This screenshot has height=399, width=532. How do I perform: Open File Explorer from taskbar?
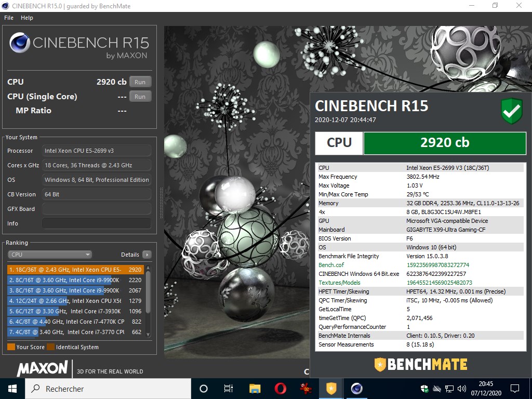click(255, 389)
